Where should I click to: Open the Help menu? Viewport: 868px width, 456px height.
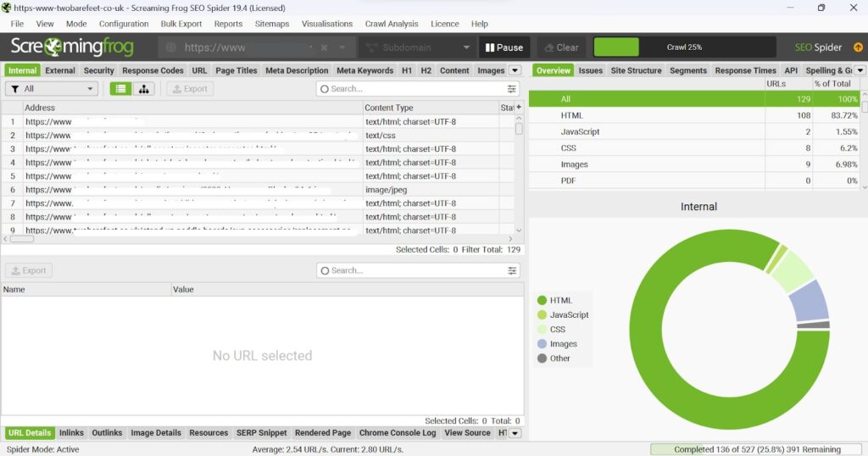pos(480,24)
